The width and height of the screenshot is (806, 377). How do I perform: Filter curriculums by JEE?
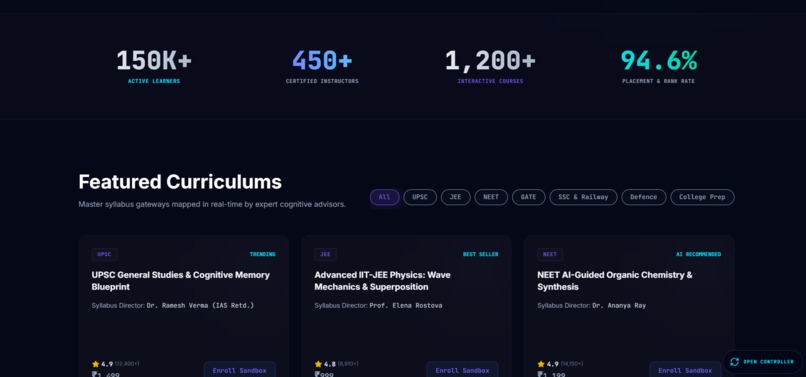(x=455, y=197)
